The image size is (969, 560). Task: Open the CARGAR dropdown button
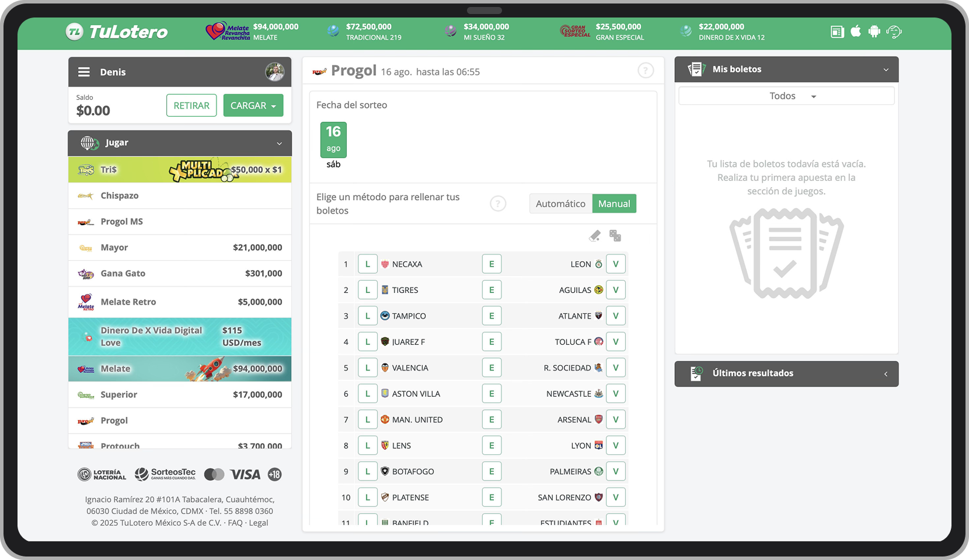click(x=253, y=106)
